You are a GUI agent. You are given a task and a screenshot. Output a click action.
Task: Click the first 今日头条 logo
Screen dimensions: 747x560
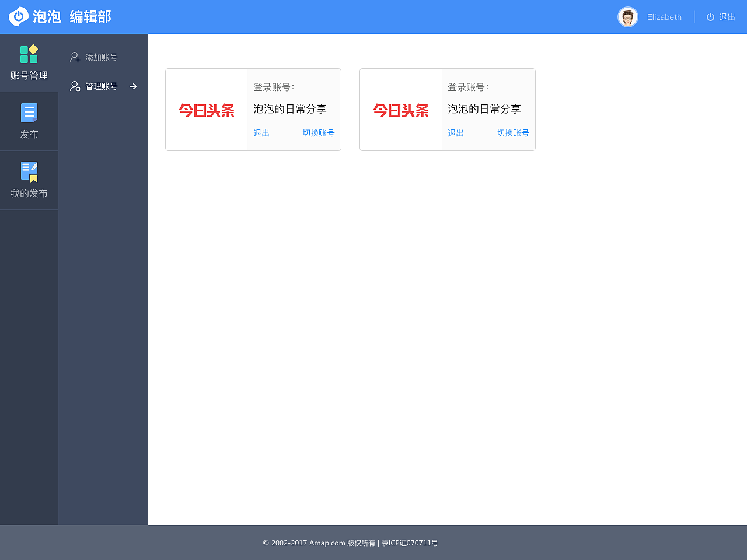tap(206, 111)
